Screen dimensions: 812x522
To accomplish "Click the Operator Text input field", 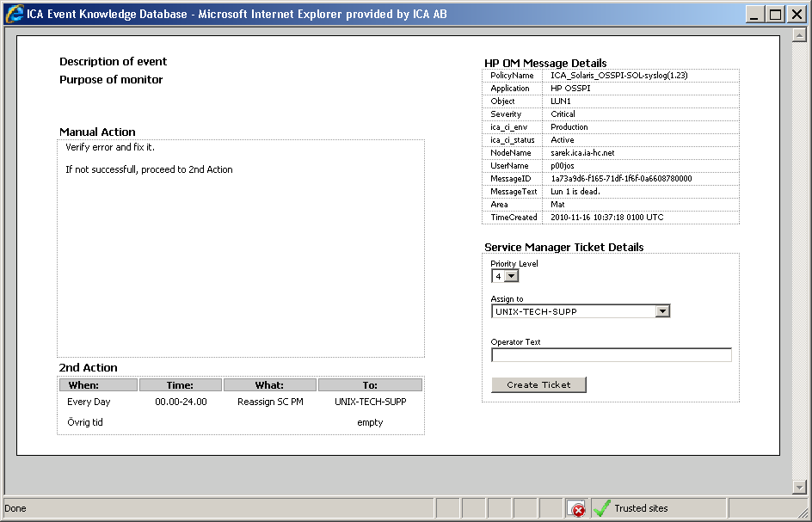I will click(x=611, y=354).
